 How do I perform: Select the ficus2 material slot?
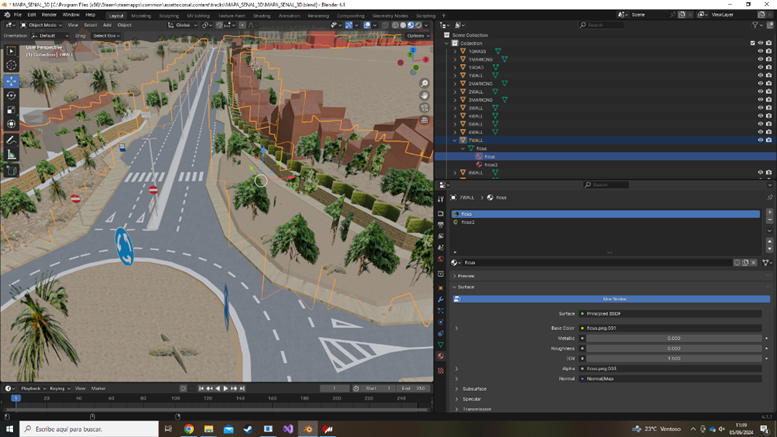[606, 222]
